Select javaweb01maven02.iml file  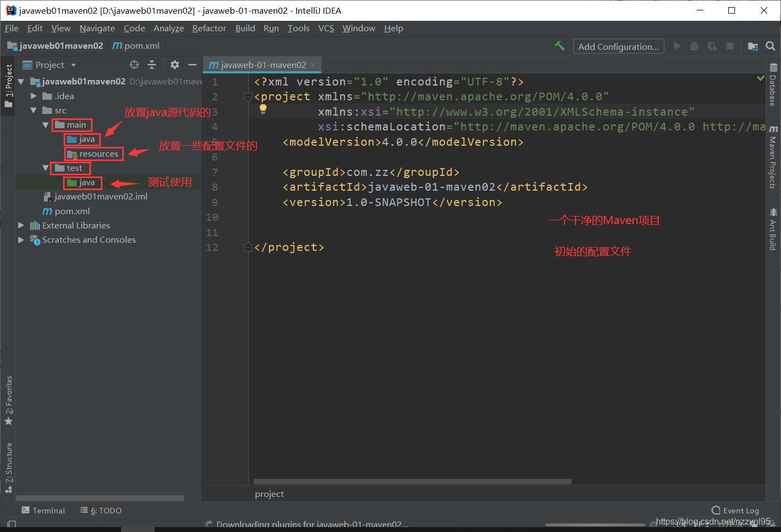click(95, 196)
